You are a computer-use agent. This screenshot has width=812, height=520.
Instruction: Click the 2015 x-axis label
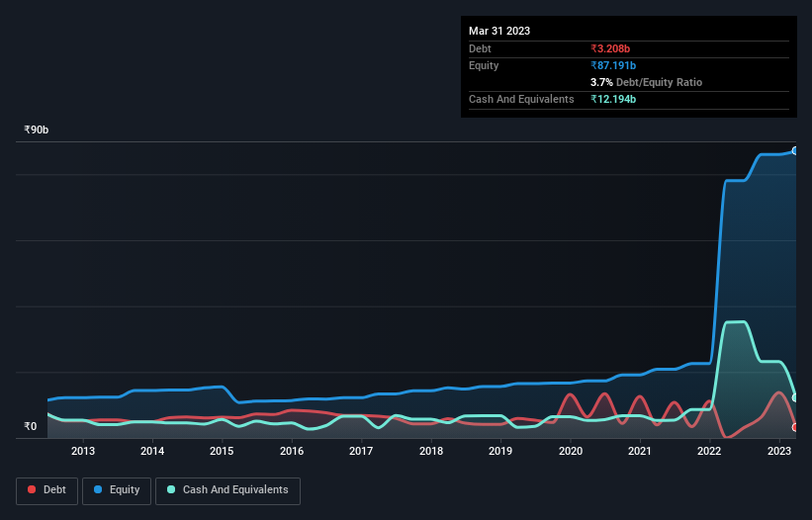pyautogui.click(x=222, y=451)
